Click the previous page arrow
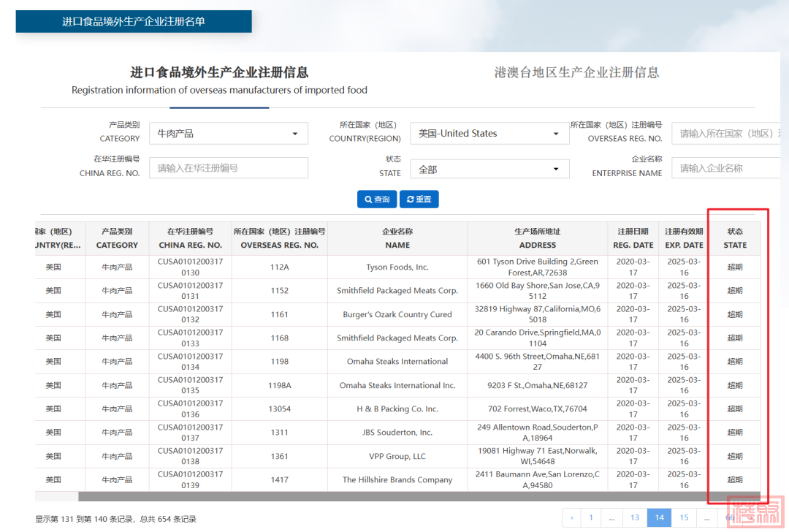This screenshot has width=789, height=532. point(571,518)
